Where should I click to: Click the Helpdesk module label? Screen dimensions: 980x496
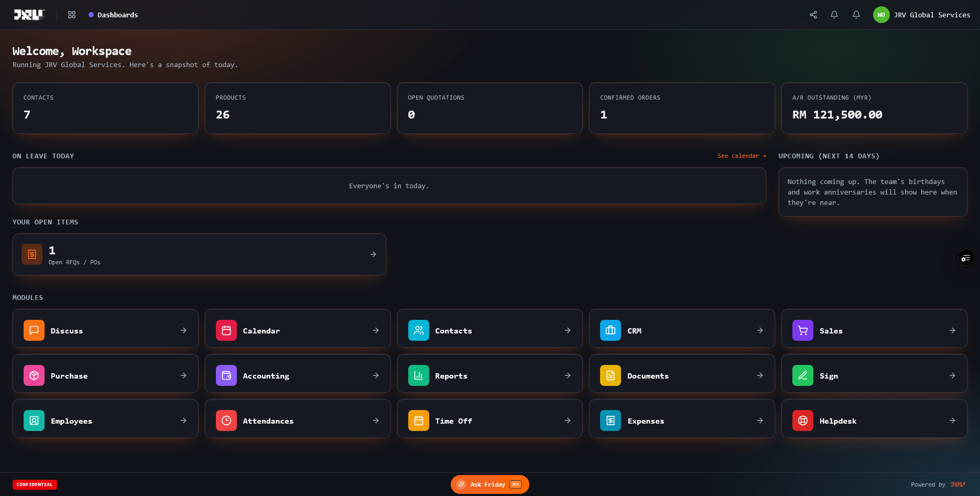point(838,421)
